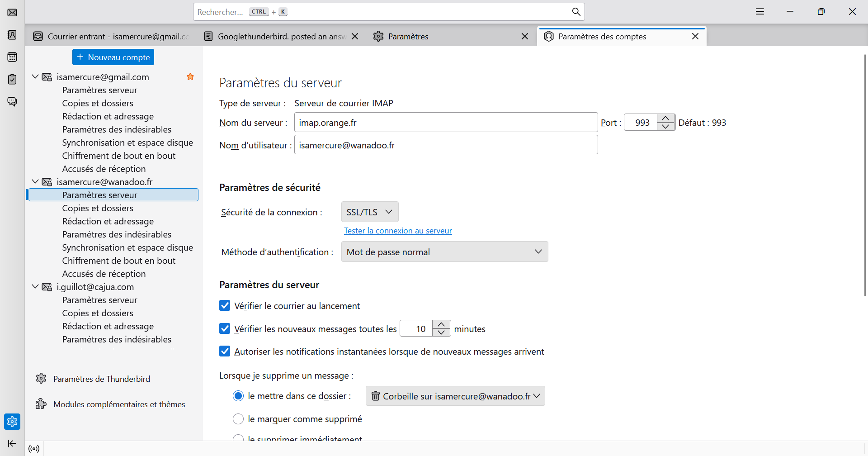Viewport: 868px width, 456px height.
Task: Collapse the isamercure@gmail.com account tree
Action: pyautogui.click(x=35, y=77)
